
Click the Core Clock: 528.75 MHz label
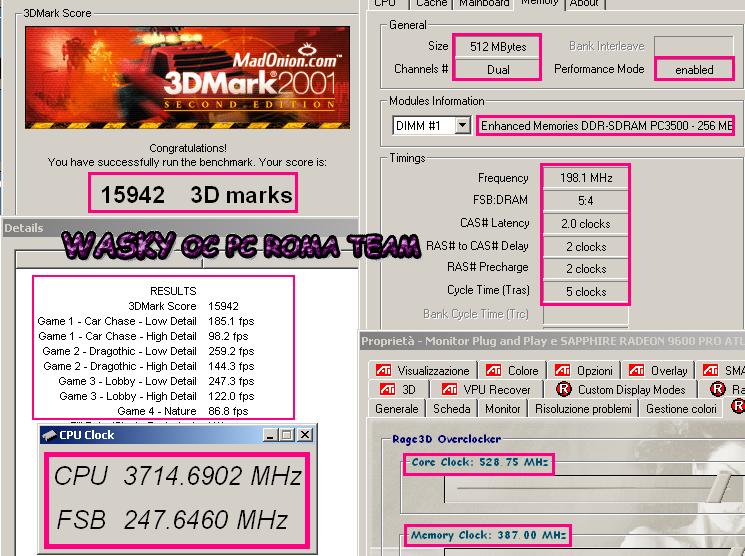479,462
